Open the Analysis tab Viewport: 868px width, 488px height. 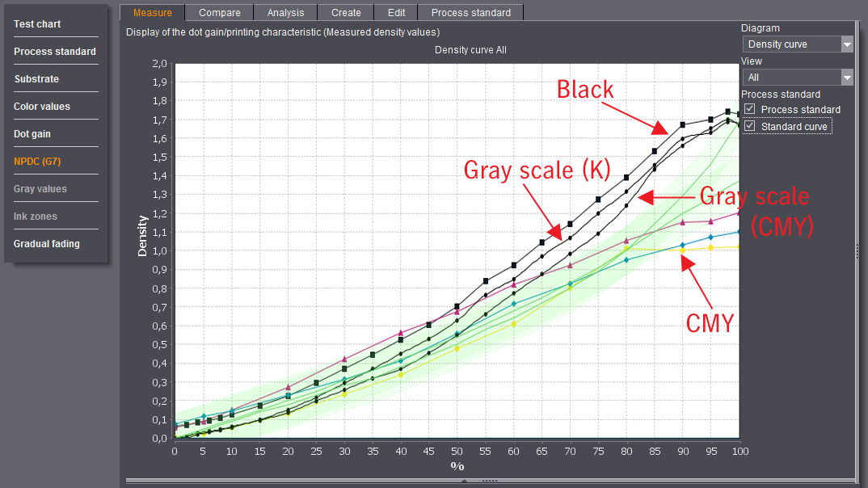pyautogui.click(x=285, y=12)
